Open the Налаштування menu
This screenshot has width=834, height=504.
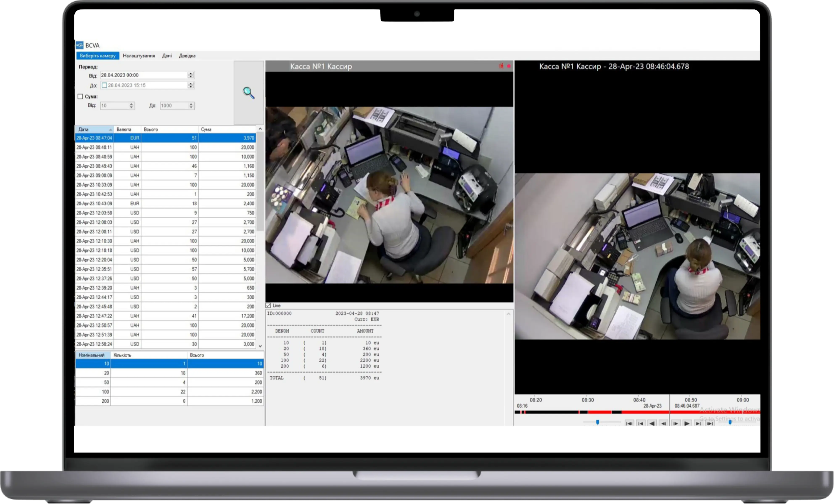click(x=139, y=56)
